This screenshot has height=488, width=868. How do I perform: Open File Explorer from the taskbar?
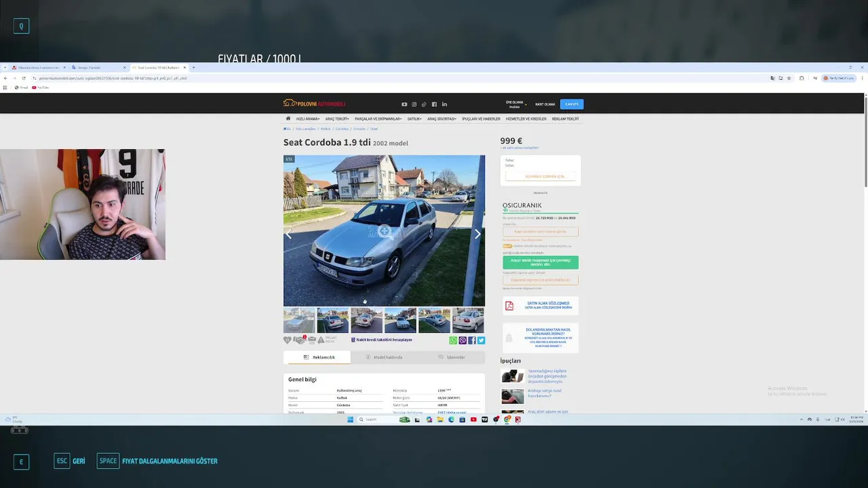[440, 420]
